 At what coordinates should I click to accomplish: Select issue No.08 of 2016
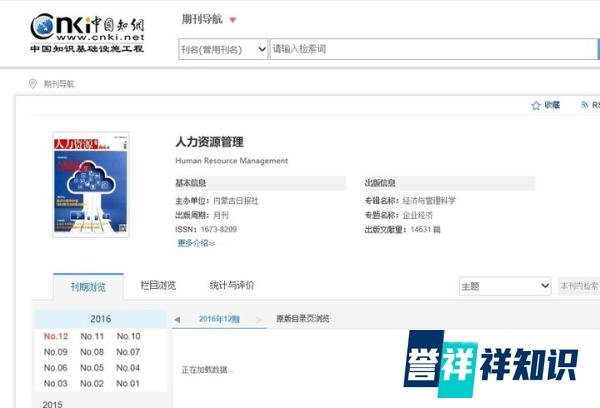(92, 352)
